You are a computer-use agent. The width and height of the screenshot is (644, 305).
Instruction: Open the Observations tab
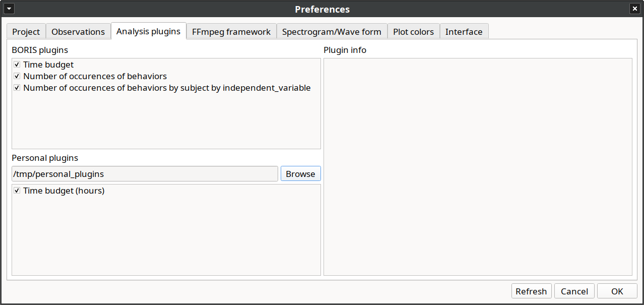pyautogui.click(x=78, y=31)
